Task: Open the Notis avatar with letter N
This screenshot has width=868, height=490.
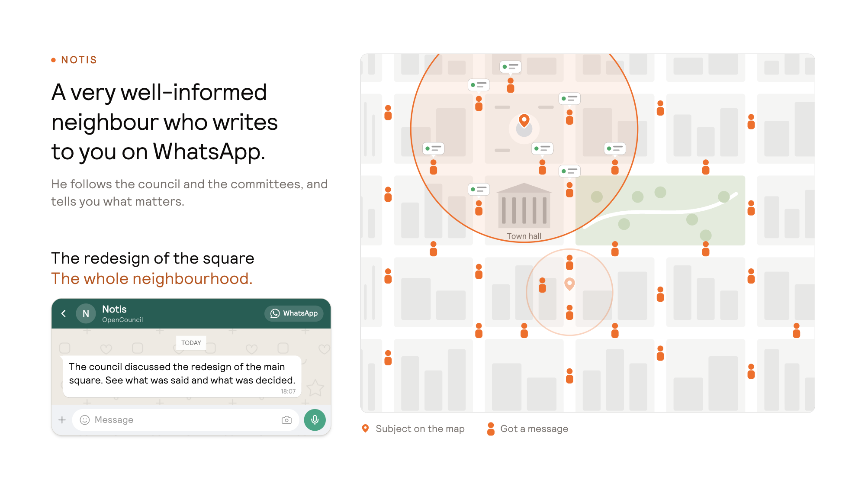Action: 86,313
